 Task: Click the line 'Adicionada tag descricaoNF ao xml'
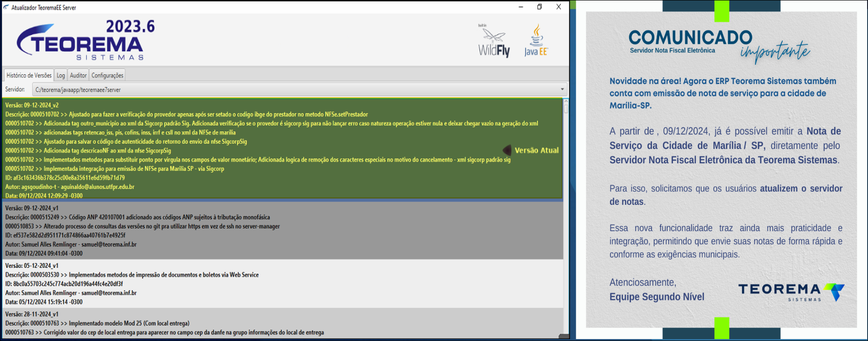(x=88, y=150)
